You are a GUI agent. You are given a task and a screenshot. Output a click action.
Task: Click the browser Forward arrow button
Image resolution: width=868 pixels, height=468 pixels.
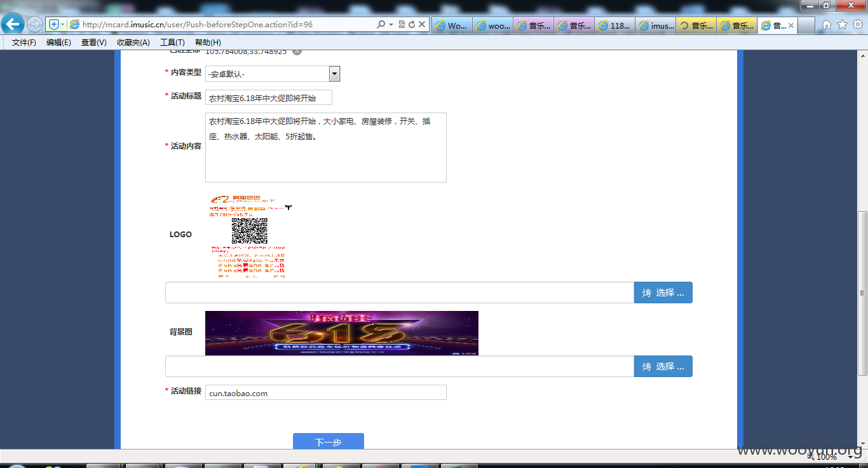coord(35,25)
